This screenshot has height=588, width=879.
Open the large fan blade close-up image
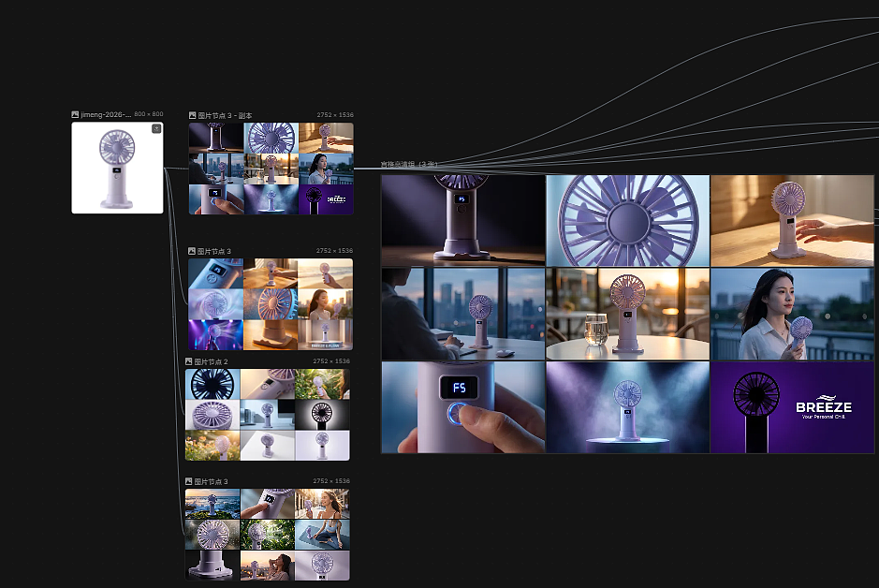click(x=628, y=220)
